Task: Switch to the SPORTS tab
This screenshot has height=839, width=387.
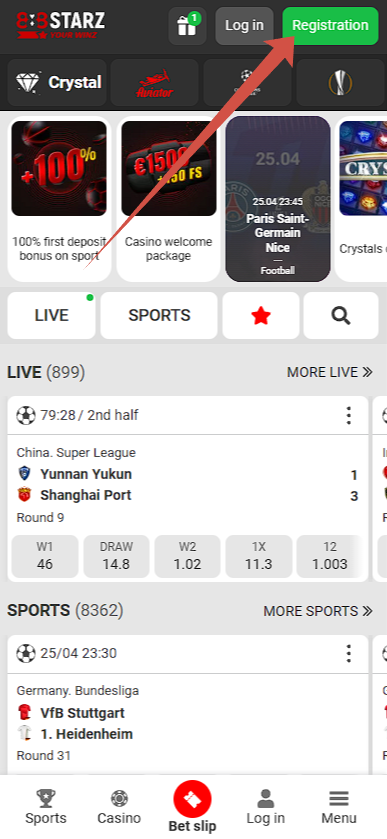Action: [x=159, y=316]
